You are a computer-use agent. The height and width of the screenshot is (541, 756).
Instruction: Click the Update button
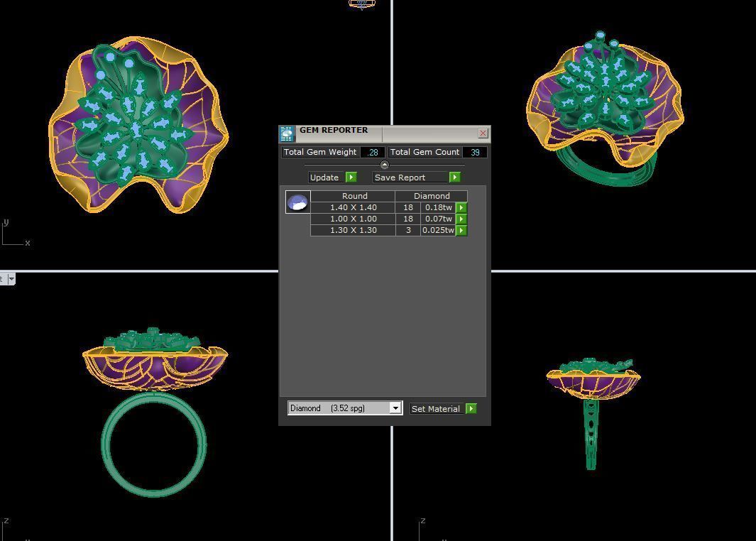coord(327,177)
